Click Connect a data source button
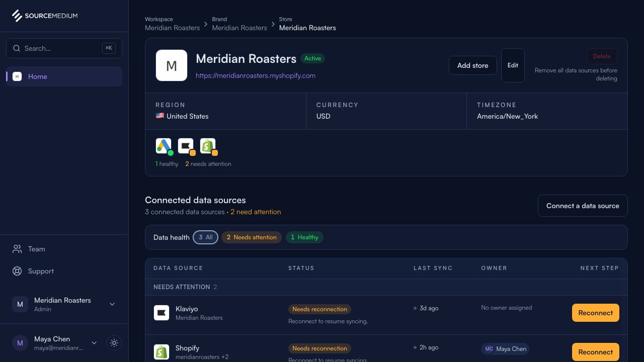 [x=583, y=206]
